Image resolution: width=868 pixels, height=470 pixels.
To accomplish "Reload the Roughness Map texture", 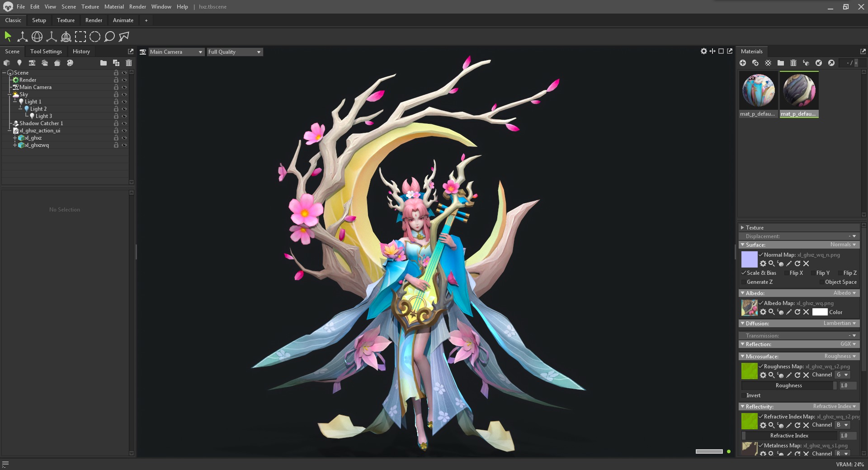I will click(x=797, y=375).
